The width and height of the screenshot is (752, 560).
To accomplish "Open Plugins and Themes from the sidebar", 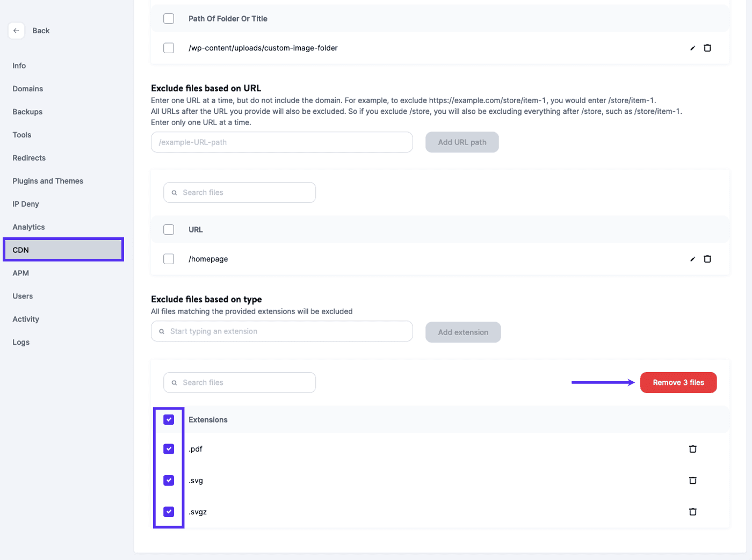I will click(x=48, y=181).
